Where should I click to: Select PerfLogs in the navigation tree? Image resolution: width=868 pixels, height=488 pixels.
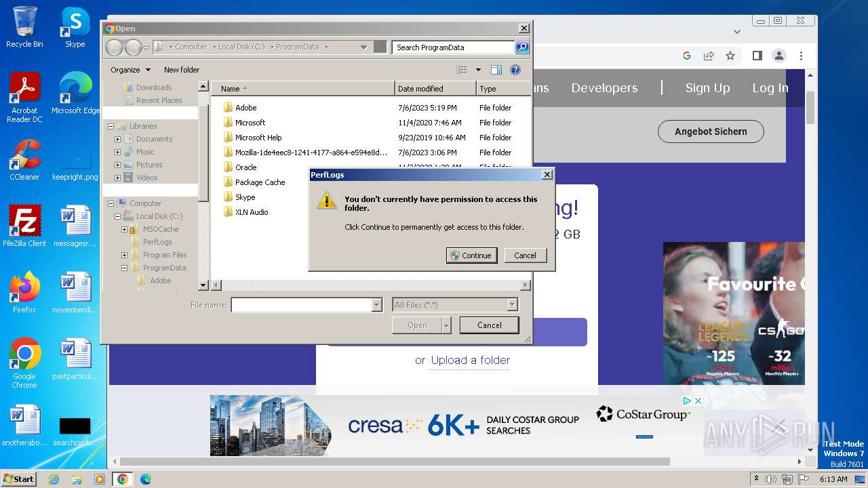point(157,242)
